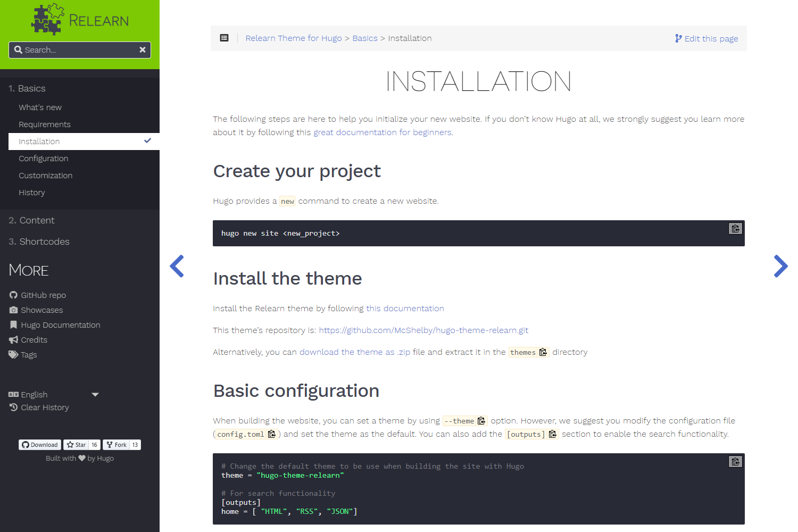
Task: Open the Basics breadcrumb link
Action: point(365,38)
